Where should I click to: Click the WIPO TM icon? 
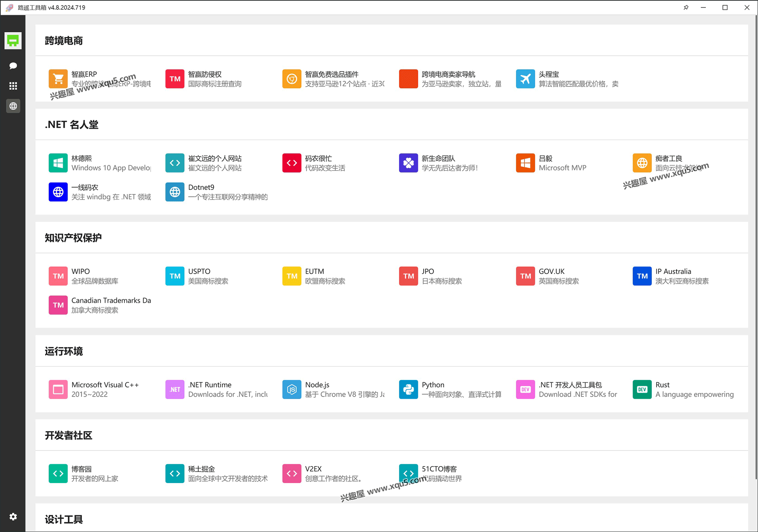pos(58,276)
